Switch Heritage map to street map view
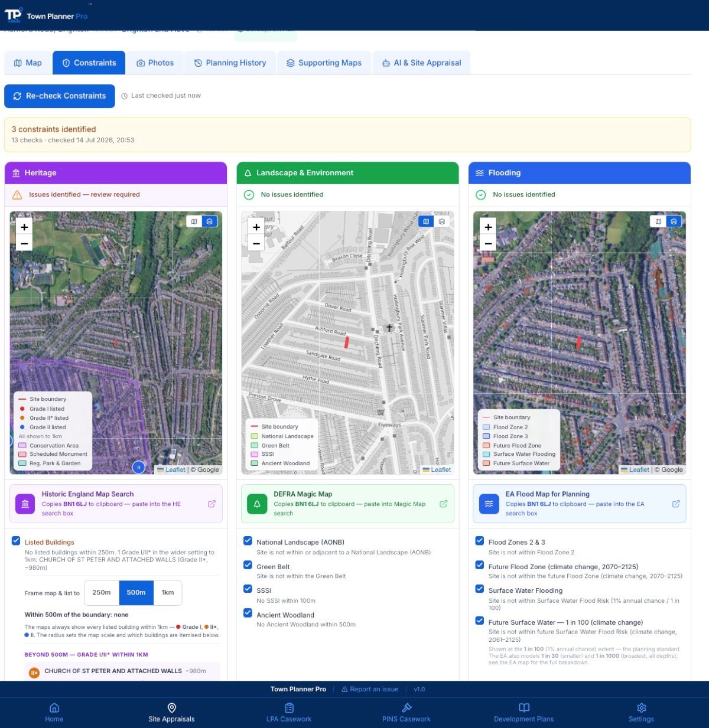Viewport: 709px width, 728px height. [194, 221]
